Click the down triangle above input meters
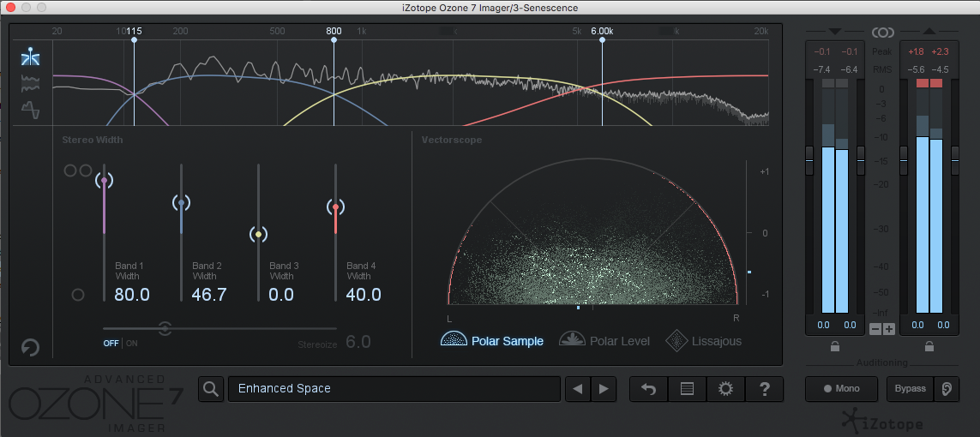Image resolution: width=980 pixels, height=437 pixels. [834, 31]
